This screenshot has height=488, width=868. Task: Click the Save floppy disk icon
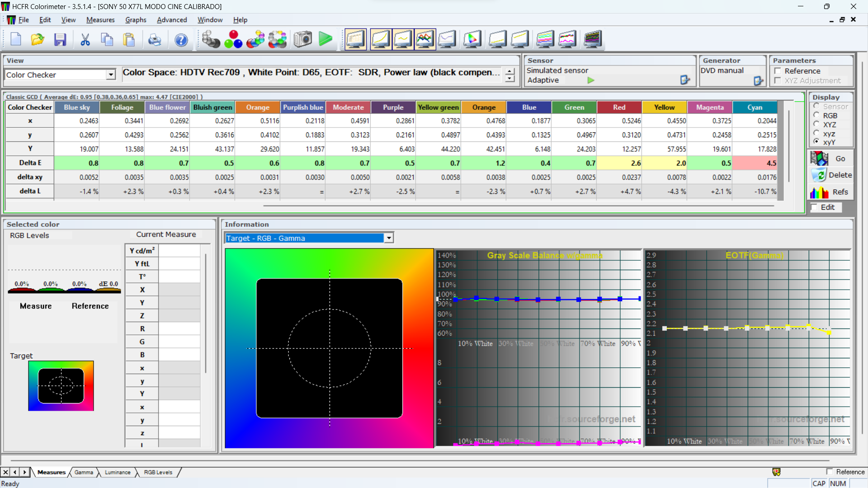pyautogui.click(x=60, y=40)
